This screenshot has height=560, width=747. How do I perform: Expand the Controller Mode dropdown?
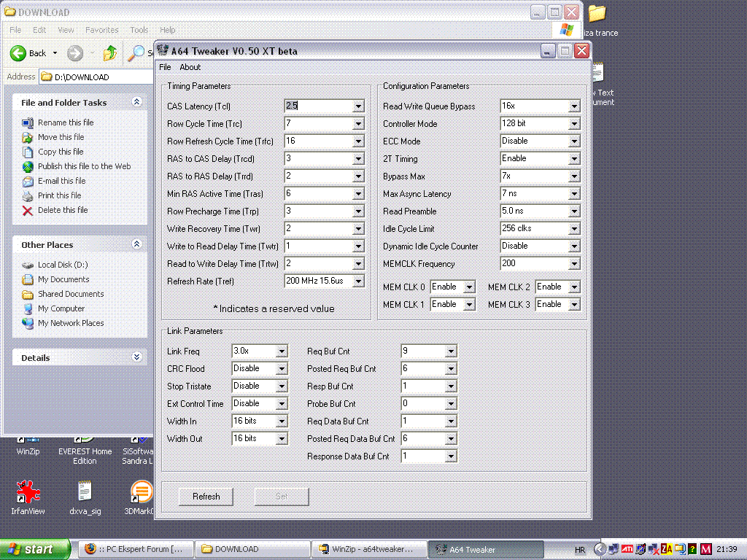coord(574,124)
